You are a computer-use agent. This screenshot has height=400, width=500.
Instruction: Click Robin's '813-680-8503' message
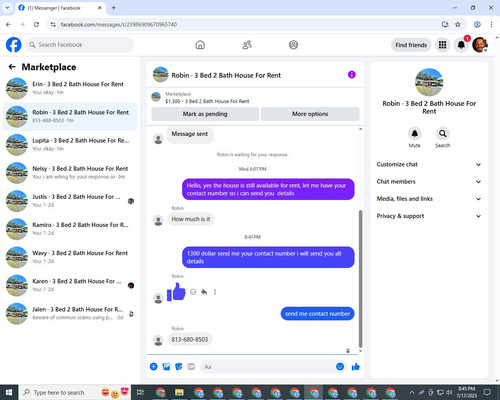pyautogui.click(x=190, y=340)
